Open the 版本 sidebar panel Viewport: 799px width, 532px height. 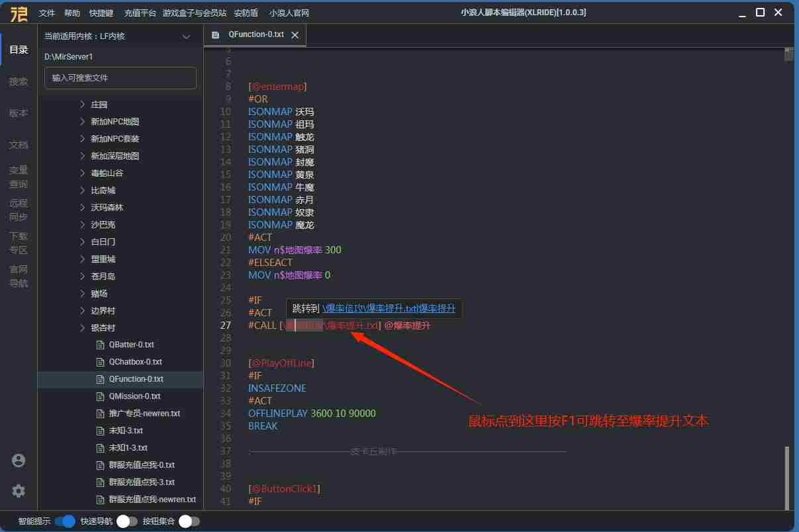click(x=19, y=113)
